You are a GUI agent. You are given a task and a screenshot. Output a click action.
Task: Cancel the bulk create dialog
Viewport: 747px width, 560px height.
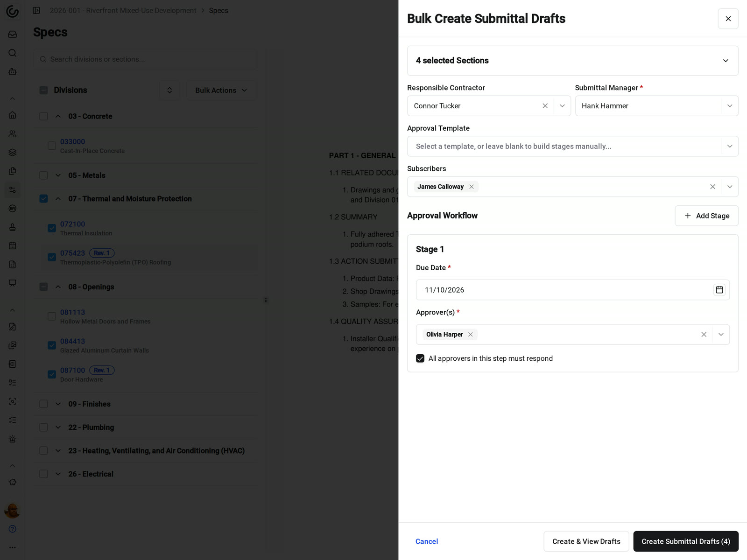click(x=427, y=541)
